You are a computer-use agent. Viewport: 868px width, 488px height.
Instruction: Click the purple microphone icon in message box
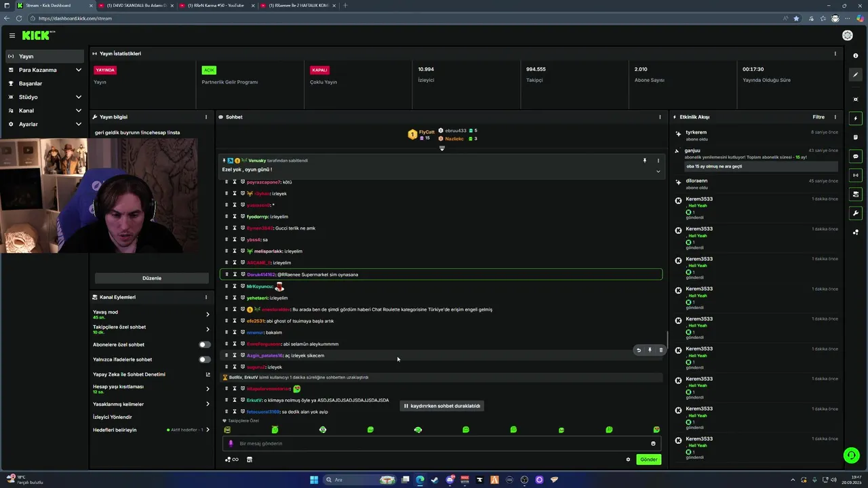(x=231, y=443)
